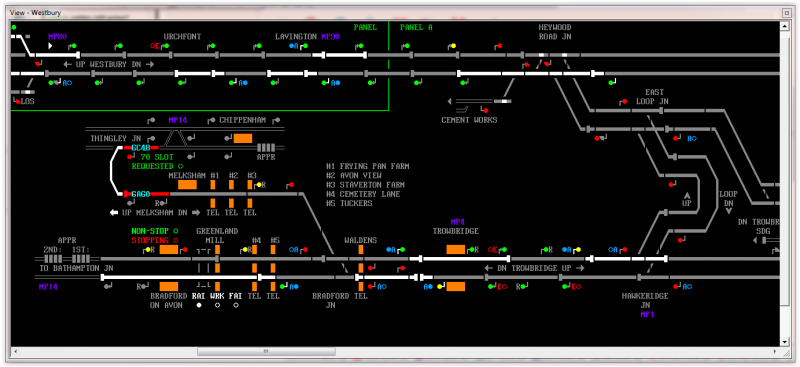The height and width of the screenshot is (367, 800).
Task: Click the yellow signal before Heywood Road Jn
Action: (453, 46)
